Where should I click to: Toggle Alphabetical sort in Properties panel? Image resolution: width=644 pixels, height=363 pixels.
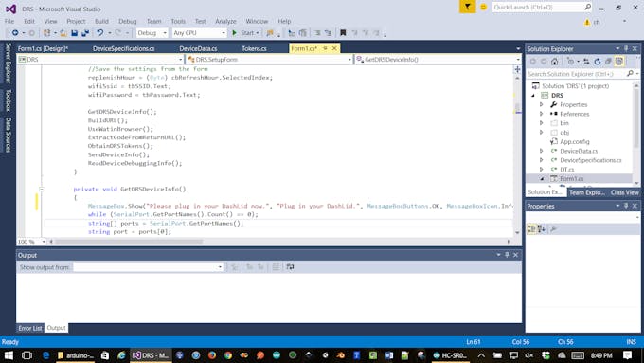[542, 229]
